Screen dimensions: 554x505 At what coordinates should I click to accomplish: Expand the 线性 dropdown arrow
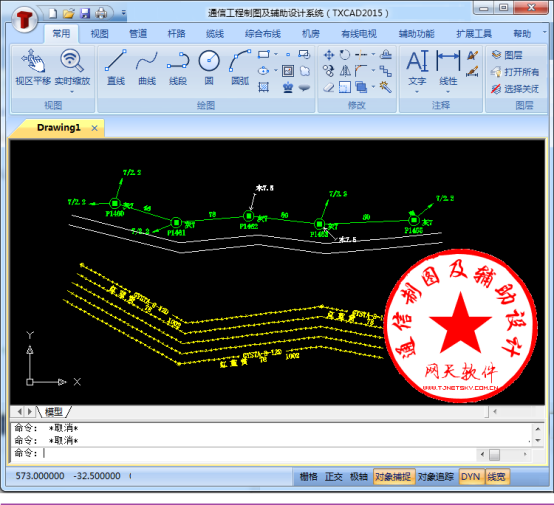pyautogui.click(x=448, y=92)
